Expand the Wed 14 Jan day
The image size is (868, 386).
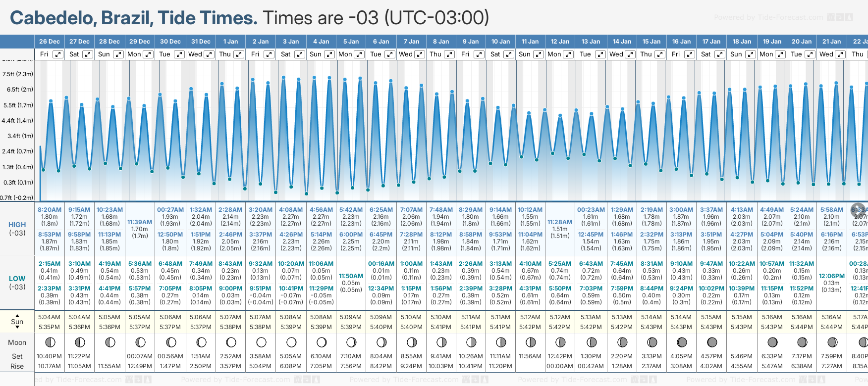630,54
